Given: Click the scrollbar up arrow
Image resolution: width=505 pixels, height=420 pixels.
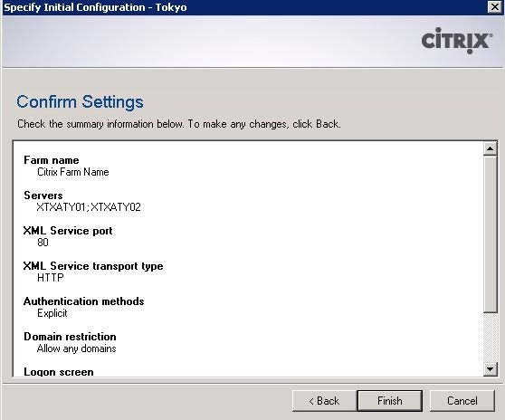Looking at the screenshot, I should [491, 148].
